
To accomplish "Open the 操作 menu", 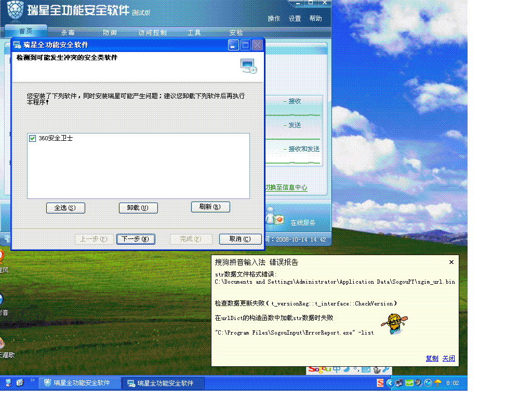I will [274, 19].
